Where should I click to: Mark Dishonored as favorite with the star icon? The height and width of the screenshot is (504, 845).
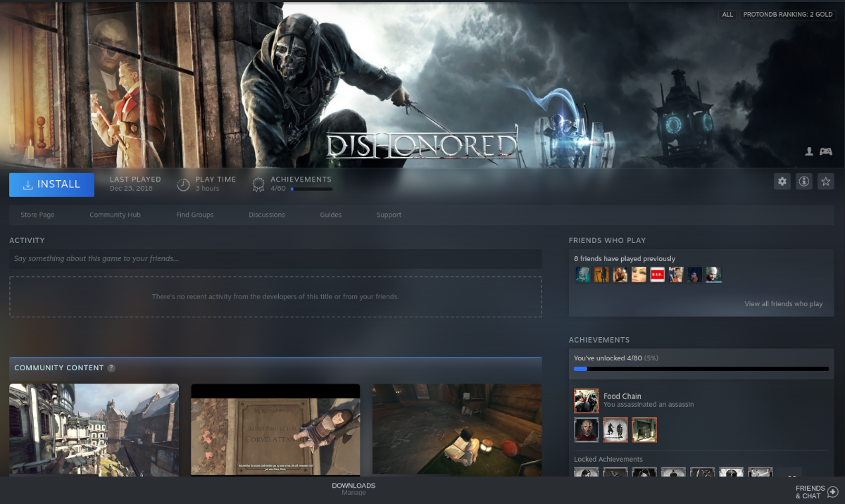[826, 182]
